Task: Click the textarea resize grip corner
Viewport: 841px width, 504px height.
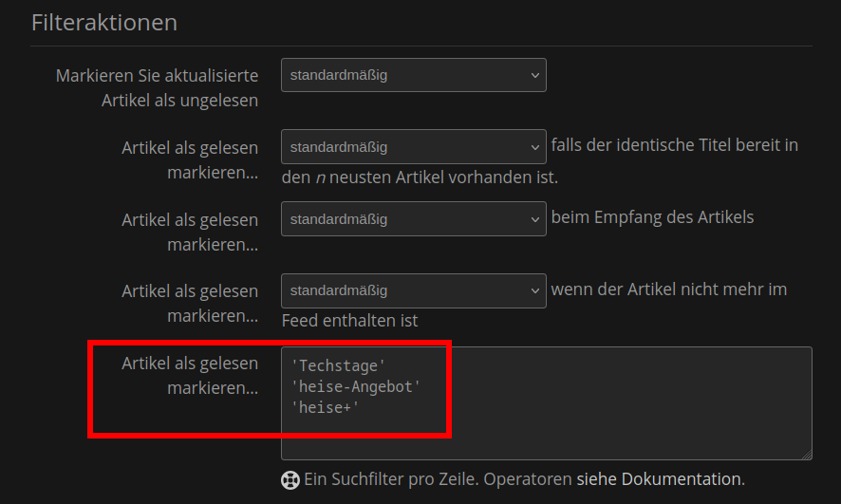Action: click(807, 455)
